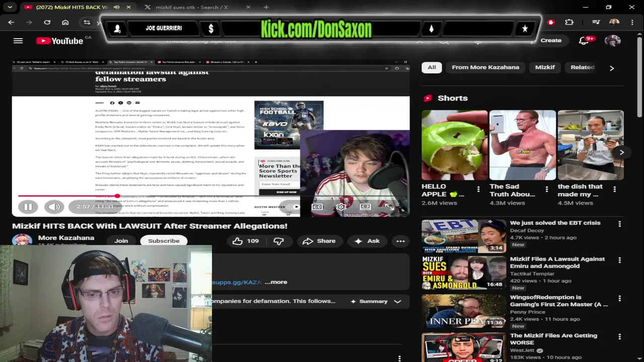Image resolution: width=644 pixels, height=362 pixels.
Task: Open 'The Mizkif Files Are Getting WORSE' title
Action: tap(553, 339)
